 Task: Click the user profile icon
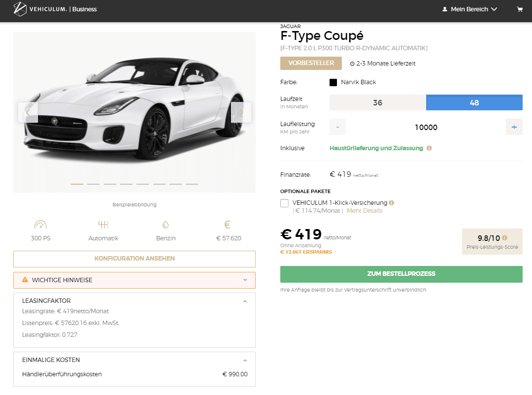tap(445, 9)
